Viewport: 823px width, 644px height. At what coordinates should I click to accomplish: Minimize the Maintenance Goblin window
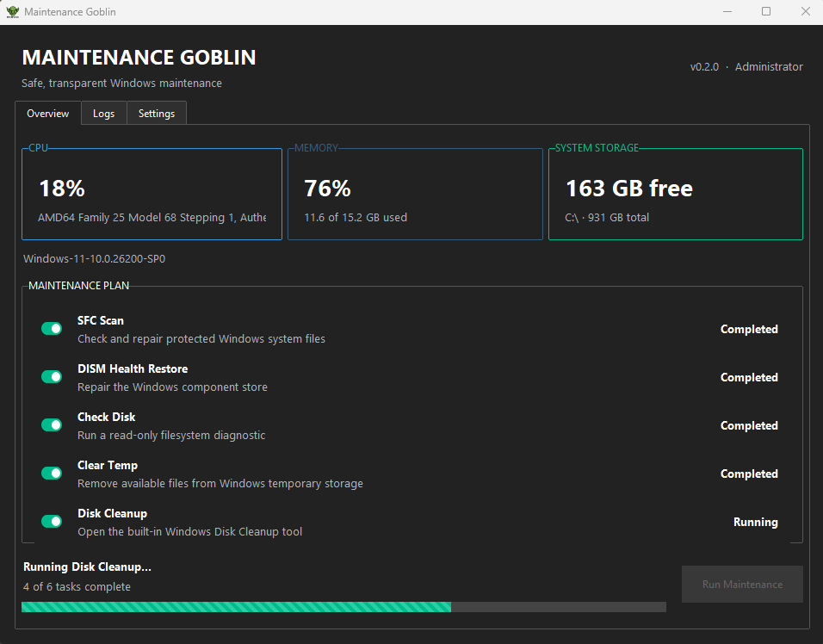tap(727, 11)
